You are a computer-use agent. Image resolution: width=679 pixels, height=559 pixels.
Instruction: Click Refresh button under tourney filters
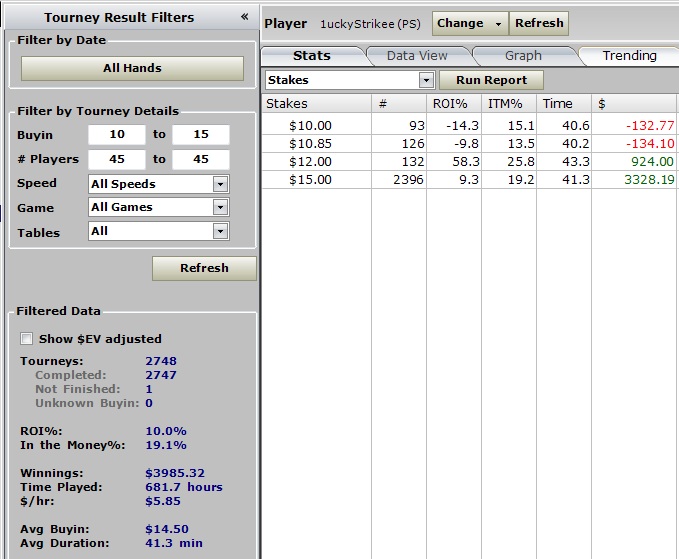coord(204,268)
